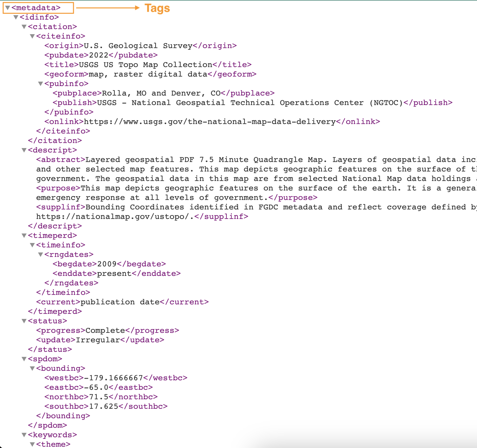Click the origin text "U.S. Geological Survey"
Viewport: 477px width, 448px height.
pos(138,46)
